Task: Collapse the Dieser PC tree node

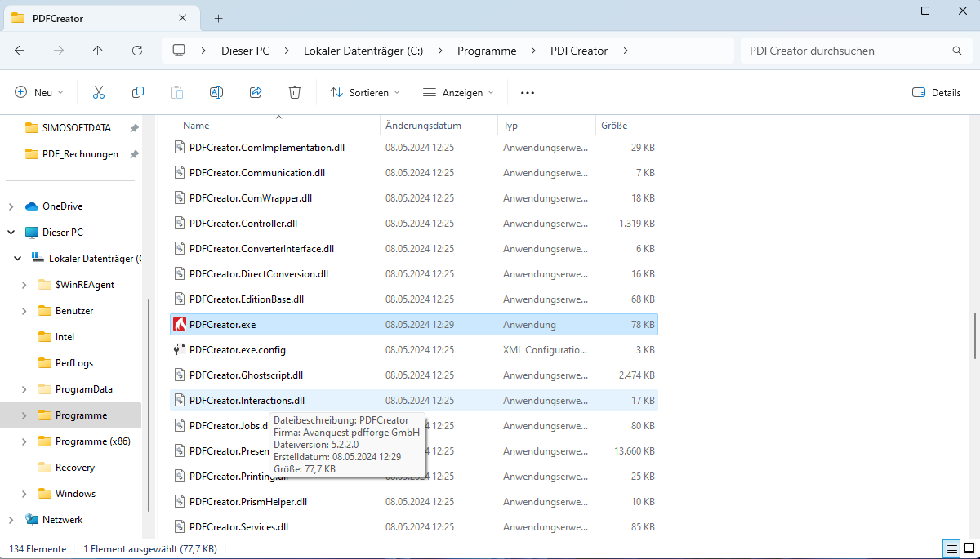Action: [x=11, y=233]
